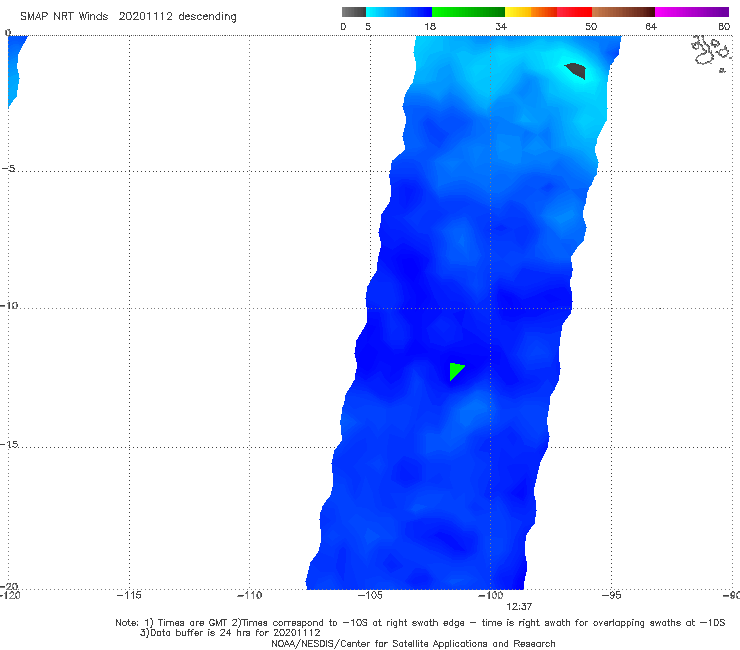The height and width of the screenshot is (650, 740).
Task: Select the red segment of color bar
Action: click(574, 12)
